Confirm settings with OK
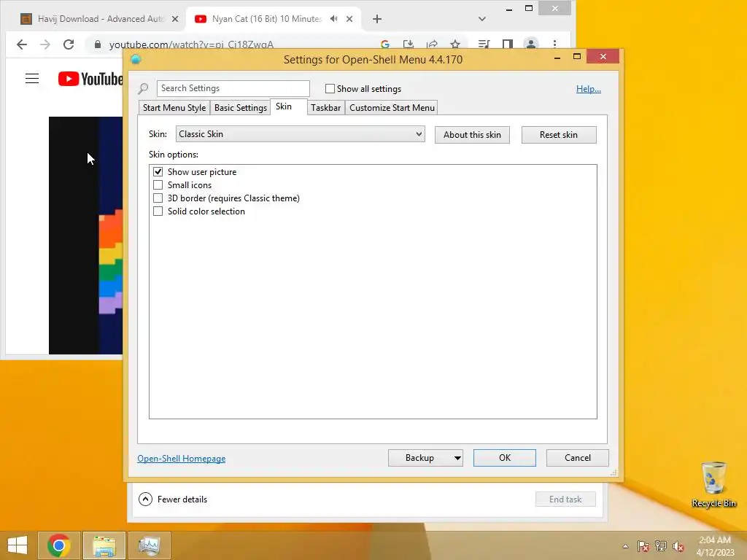Screen dimensions: 747x560 505,458
